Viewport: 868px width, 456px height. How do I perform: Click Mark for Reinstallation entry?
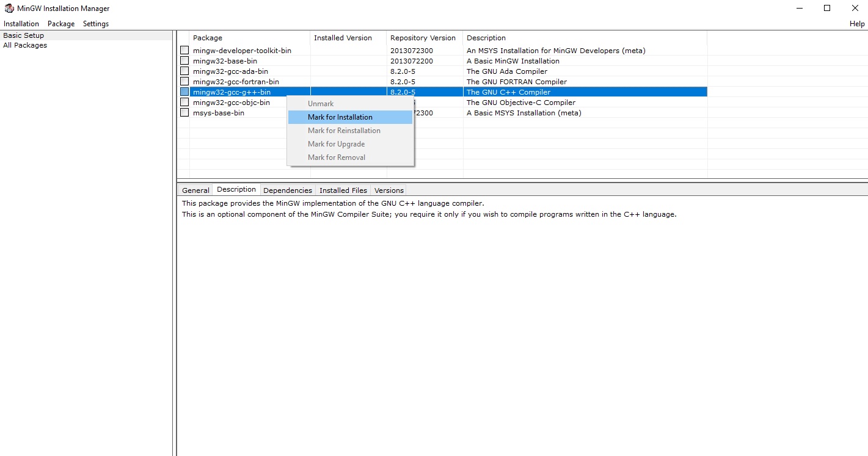pos(351,131)
